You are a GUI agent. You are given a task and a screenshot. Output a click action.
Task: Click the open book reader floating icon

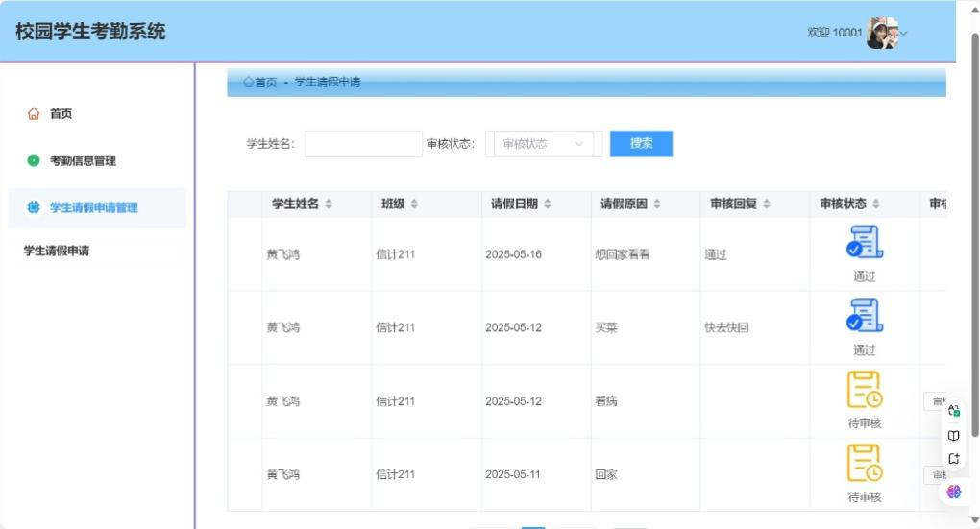click(953, 435)
